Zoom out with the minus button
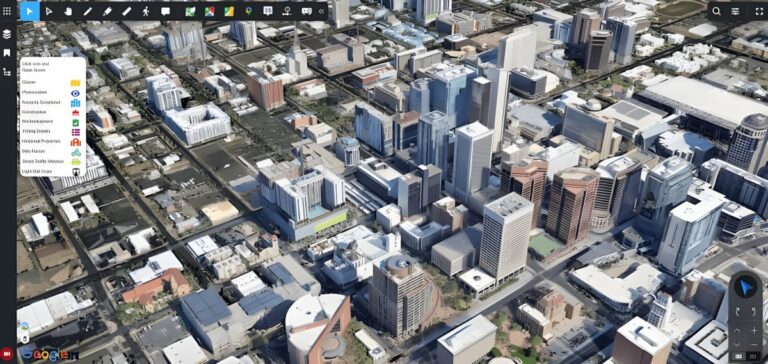768x364 pixels. click(754, 344)
